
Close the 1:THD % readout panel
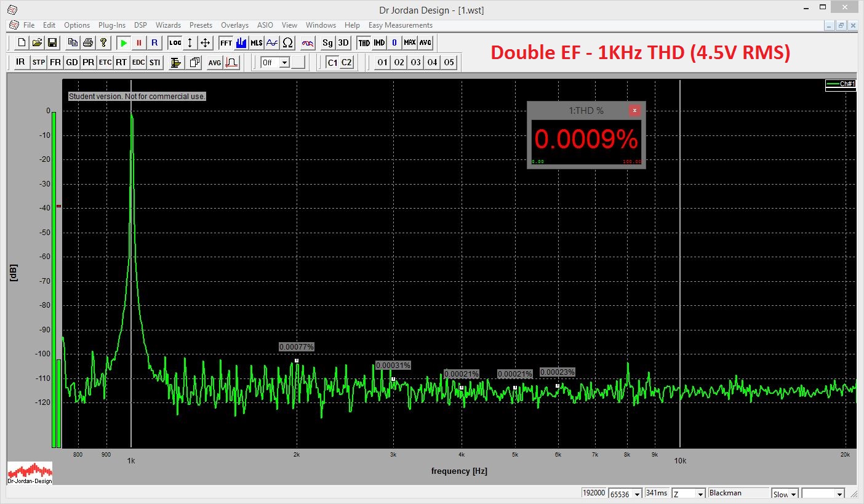[x=634, y=110]
